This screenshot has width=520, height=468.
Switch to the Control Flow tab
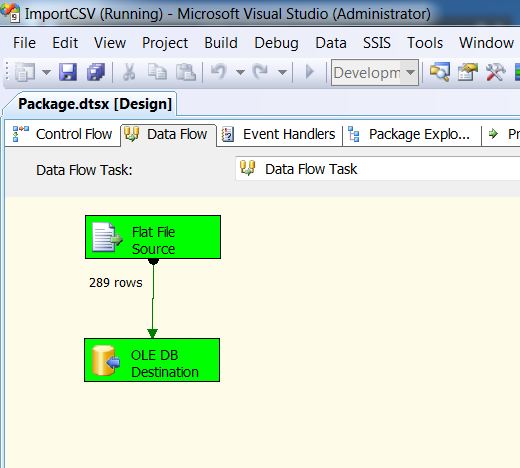coord(63,134)
